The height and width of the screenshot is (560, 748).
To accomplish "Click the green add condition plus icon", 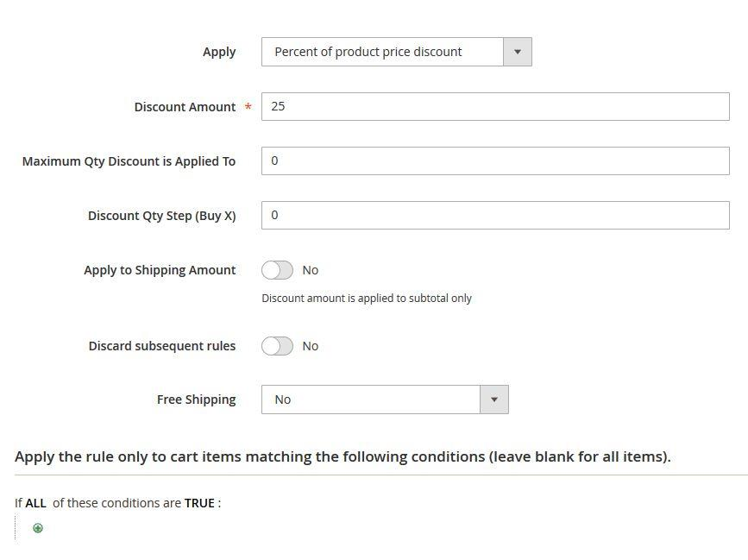I will pos(38,528).
